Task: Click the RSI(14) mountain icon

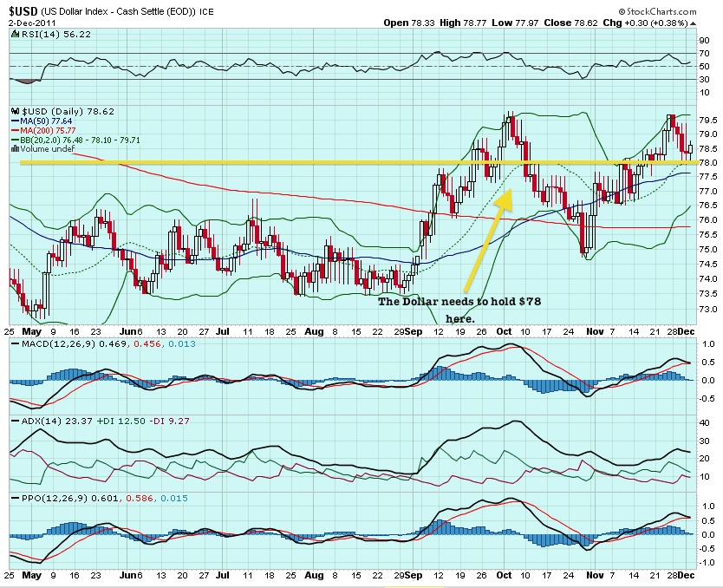Action: [x=13, y=34]
